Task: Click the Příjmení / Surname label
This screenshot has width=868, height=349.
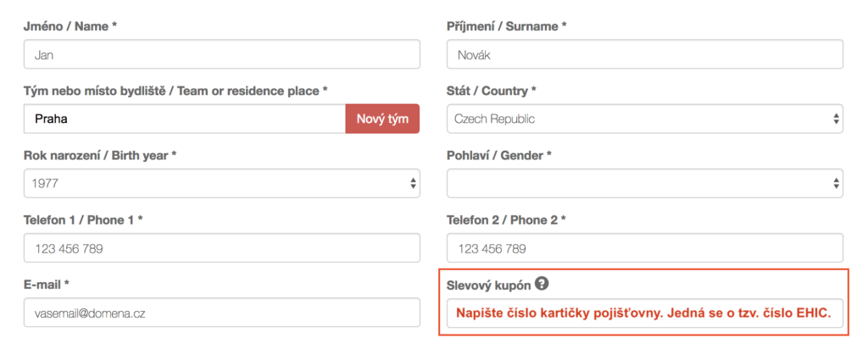Action: coord(507,26)
